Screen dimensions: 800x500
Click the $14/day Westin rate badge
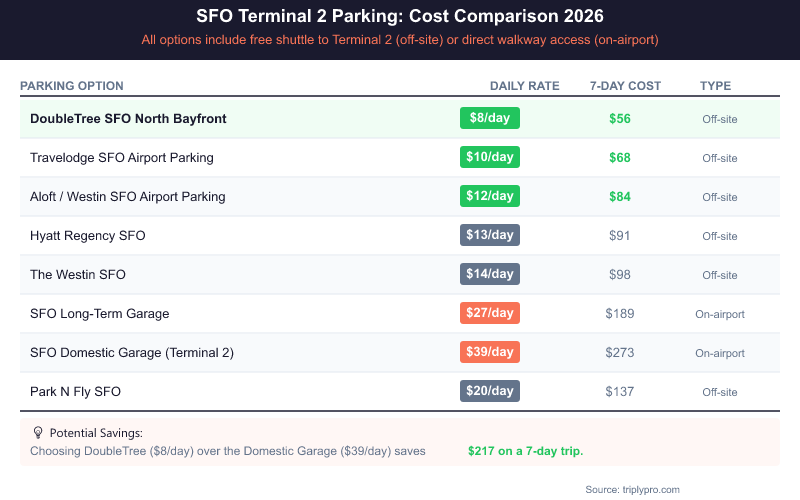pyautogui.click(x=490, y=274)
